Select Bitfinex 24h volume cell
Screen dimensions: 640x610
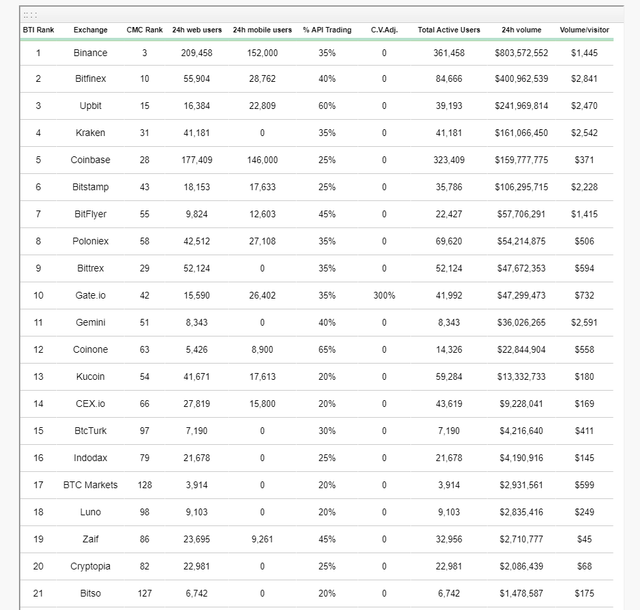pyautogui.click(x=521, y=78)
